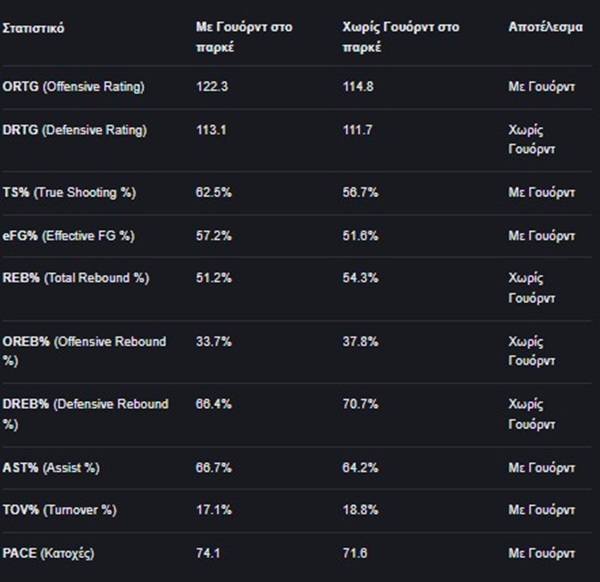600x582 pixels.
Task: Click the TOV% (Turnover %) row label
Action: tap(59, 510)
